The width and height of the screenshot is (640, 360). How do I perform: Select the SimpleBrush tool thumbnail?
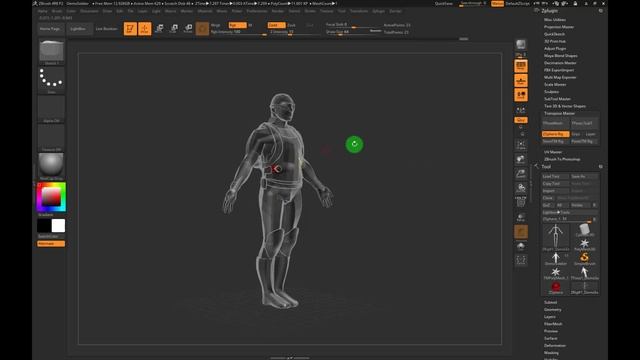click(x=584, y=258)
